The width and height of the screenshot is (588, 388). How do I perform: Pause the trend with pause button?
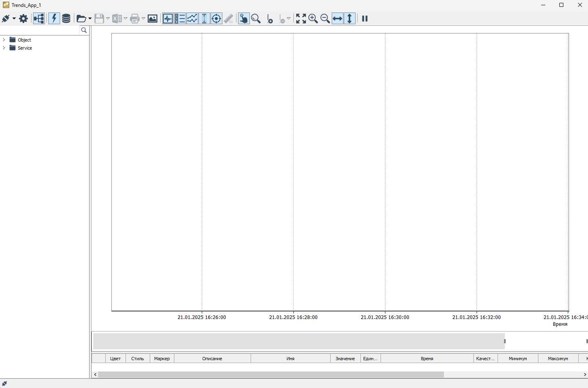365,19
